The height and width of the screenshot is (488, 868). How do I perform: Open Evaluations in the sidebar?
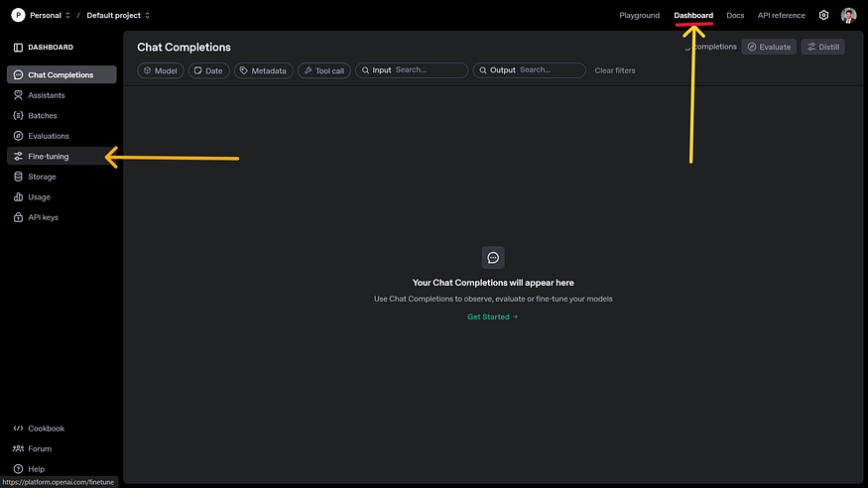[62, 136]
